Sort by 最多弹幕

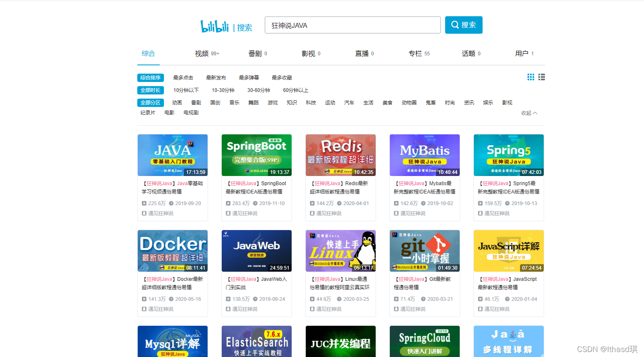(x=249, y=78)
